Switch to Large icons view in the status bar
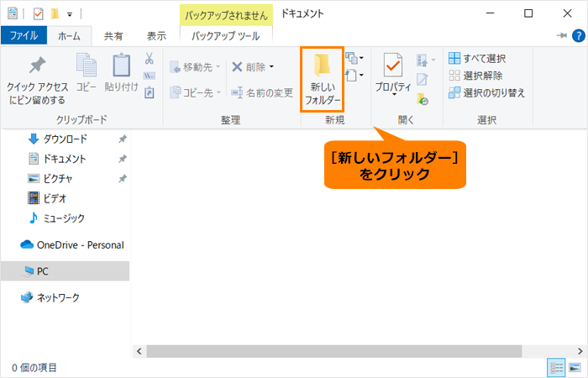The width and height of the screenshot is (588, 378). coord(575,368)
